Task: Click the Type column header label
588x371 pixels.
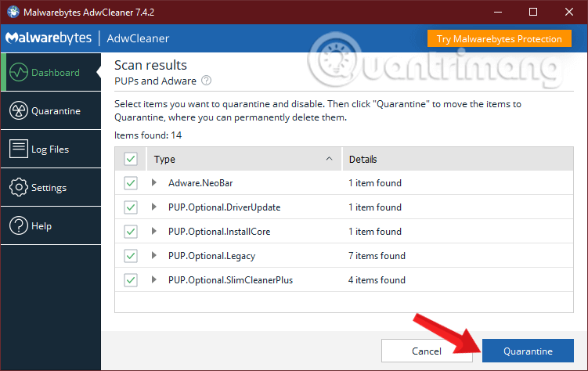Action: click(x=164, y=159)
